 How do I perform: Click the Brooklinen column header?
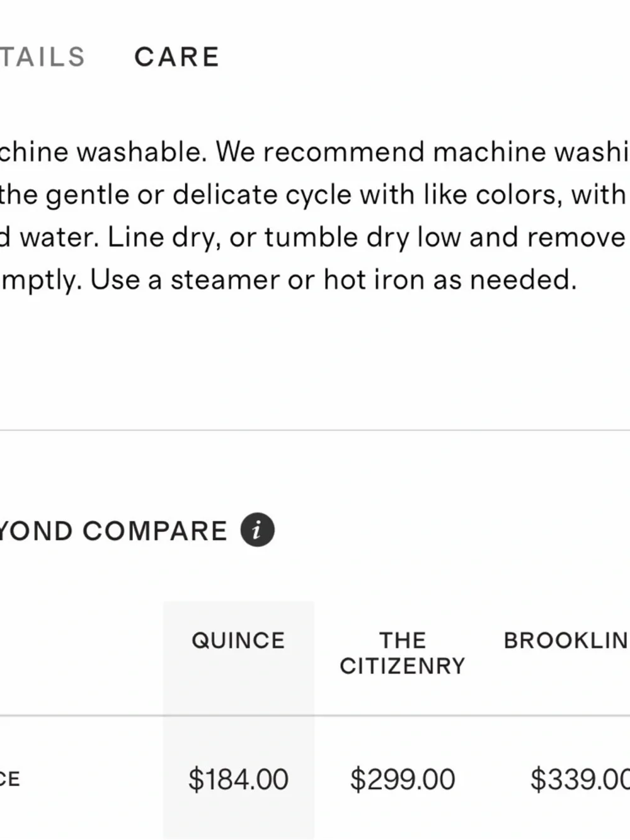tap(565, 640)
